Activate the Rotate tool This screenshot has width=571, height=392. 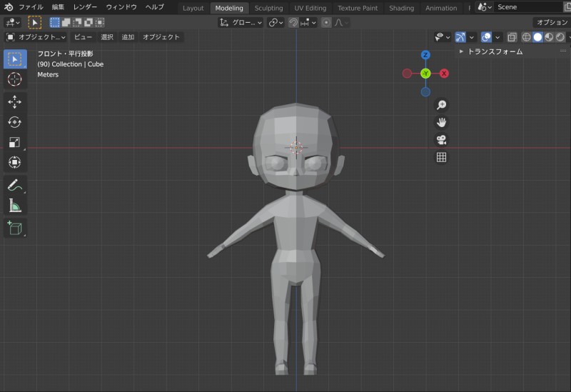tap(15, 122)
